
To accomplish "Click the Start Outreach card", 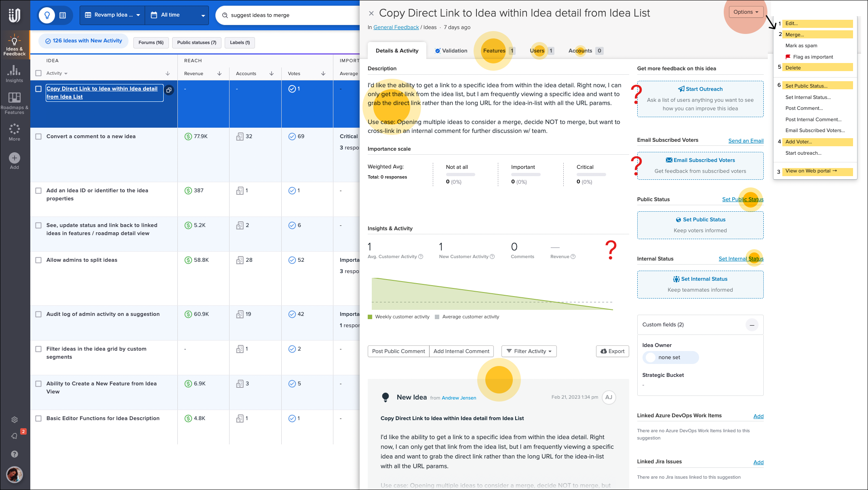I will [700, 99].
